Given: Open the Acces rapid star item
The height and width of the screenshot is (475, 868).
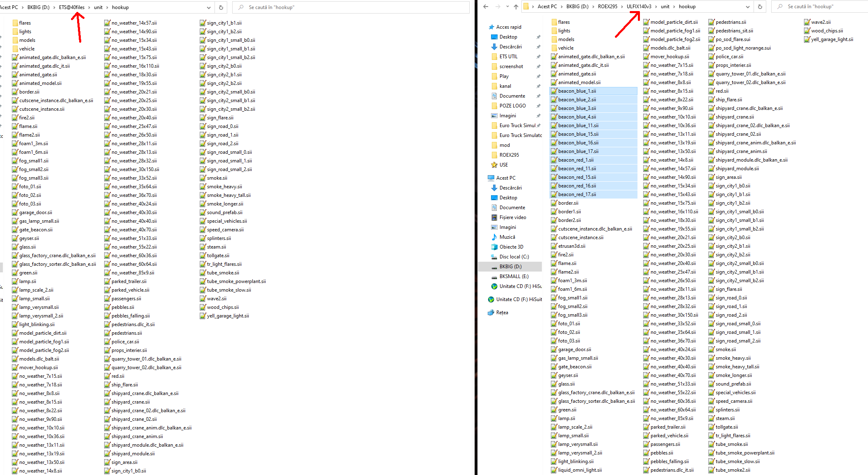Looking at the screenshot, I should (x=508, y=27).
